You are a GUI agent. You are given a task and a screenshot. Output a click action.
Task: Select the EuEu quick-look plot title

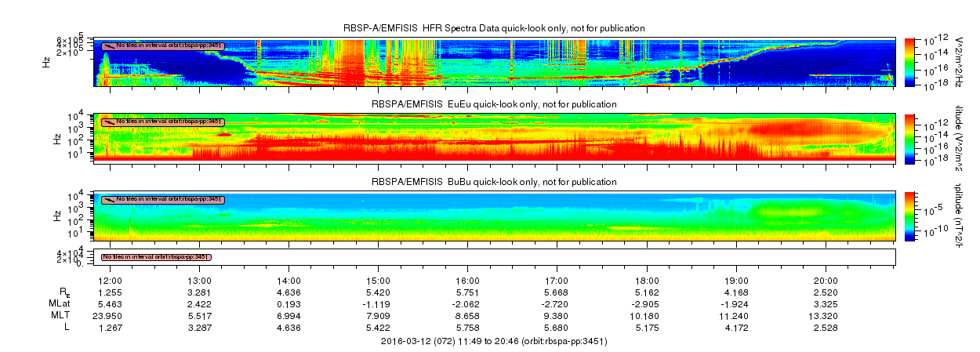click(494, 104)
